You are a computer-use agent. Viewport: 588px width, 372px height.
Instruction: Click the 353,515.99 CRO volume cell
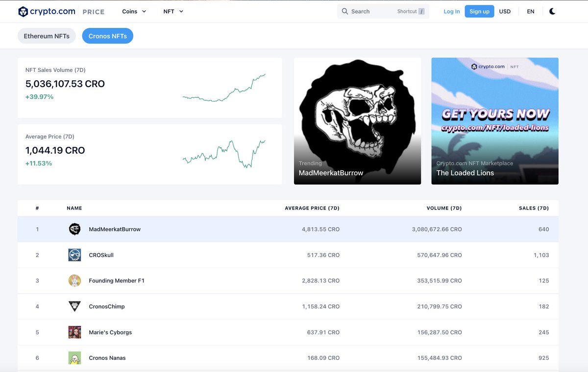coord(440,280)
